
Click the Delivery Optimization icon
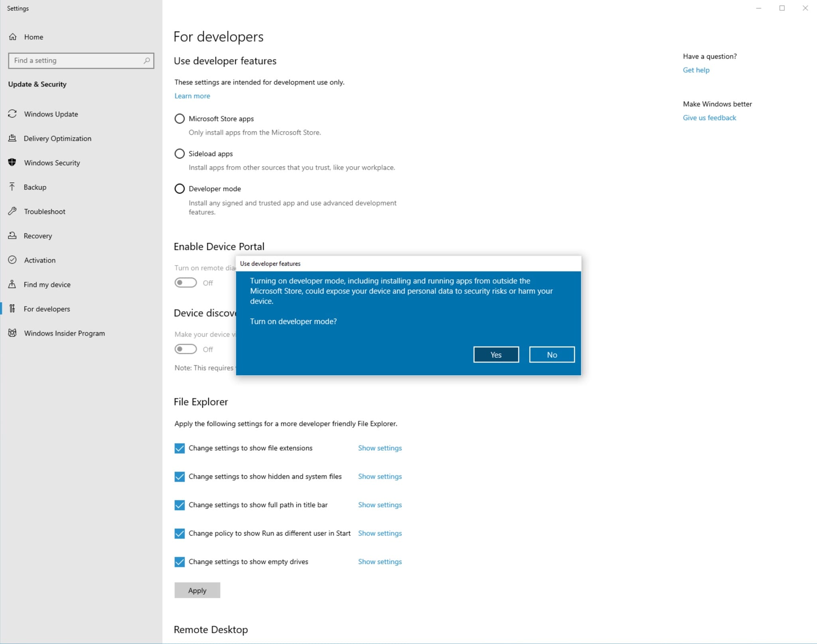(x=12, y=138)
